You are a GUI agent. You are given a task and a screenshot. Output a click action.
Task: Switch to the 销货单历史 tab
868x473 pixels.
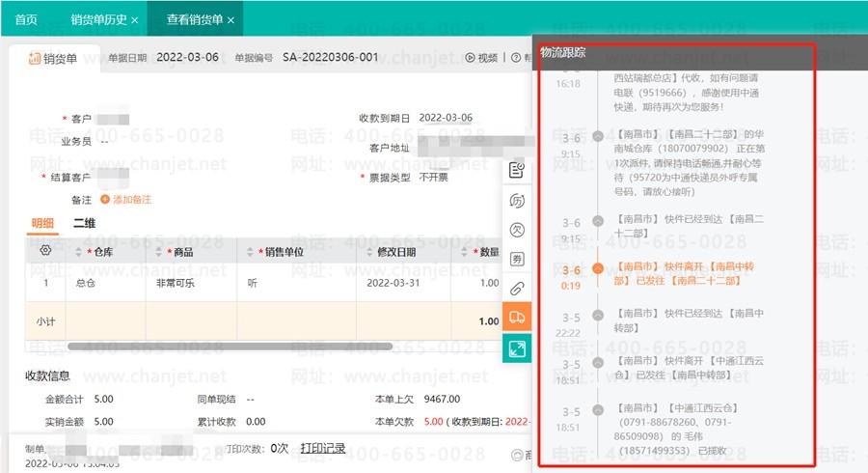98,19
